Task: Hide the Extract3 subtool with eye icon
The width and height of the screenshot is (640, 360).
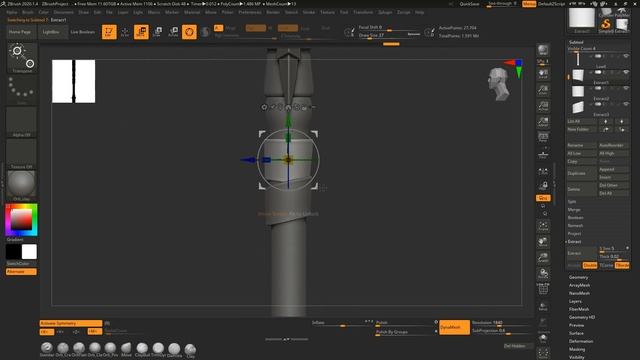Action: click(x=626, y=104)
